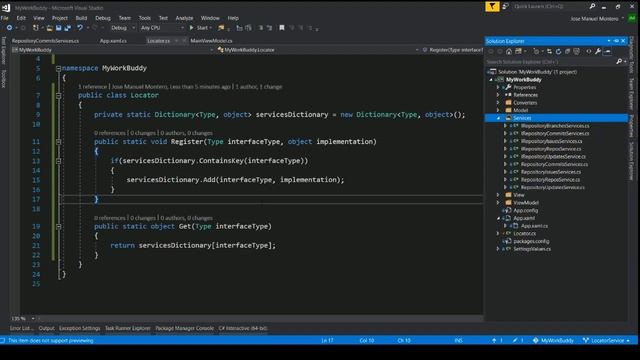Click the Solution Explorer Refresh icon
Image resolution: width=640 pixels, height=360 pixels.
(558, 51)
